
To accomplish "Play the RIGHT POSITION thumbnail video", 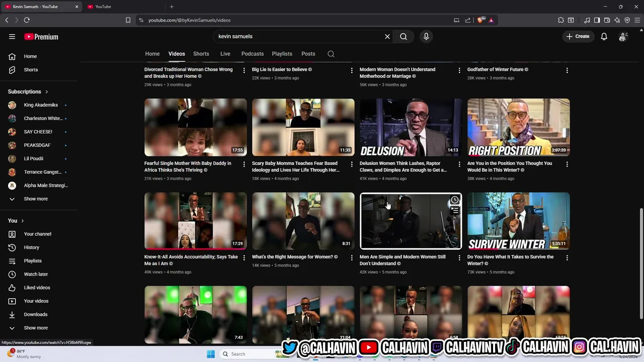I will 518,127.
